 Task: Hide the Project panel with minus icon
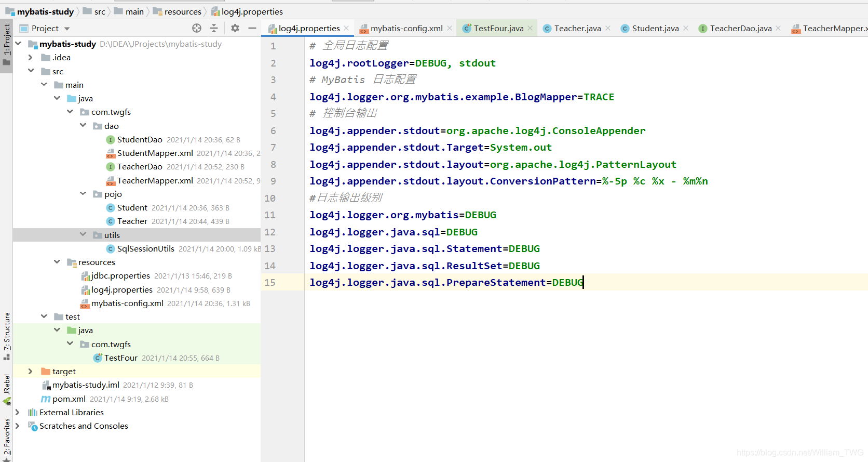tap(252, 28)
